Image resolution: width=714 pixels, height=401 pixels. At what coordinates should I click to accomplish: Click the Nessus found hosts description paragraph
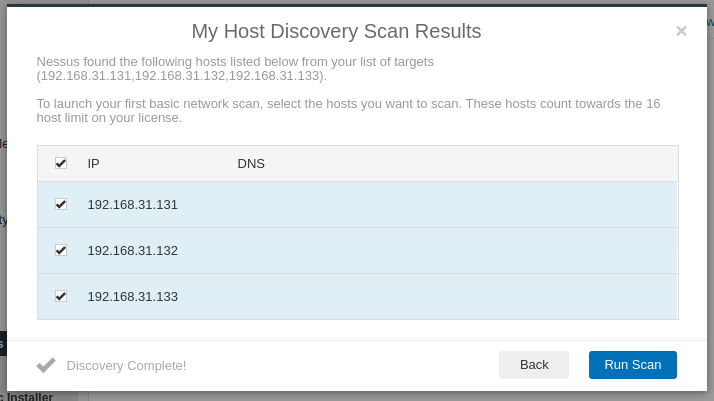(x=235, y=68)
